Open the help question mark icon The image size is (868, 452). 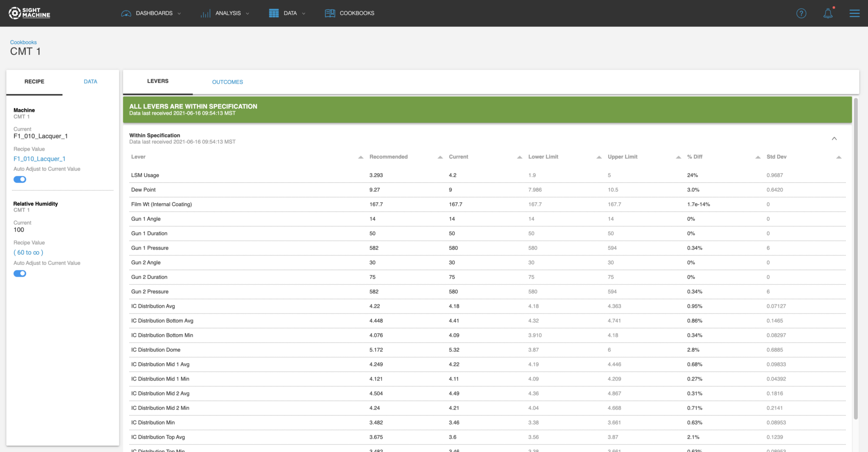point(801,13)
